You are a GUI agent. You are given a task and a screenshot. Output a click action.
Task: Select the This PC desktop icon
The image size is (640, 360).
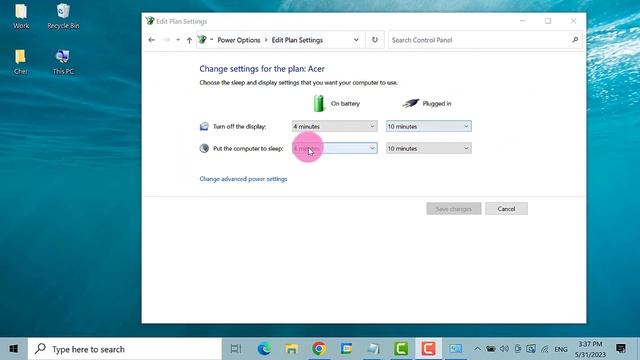click(63, 62)
